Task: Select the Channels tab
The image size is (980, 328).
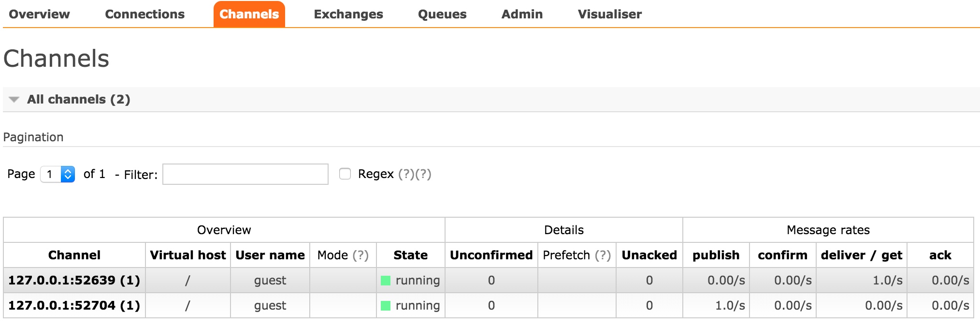Action: [249, 14]
